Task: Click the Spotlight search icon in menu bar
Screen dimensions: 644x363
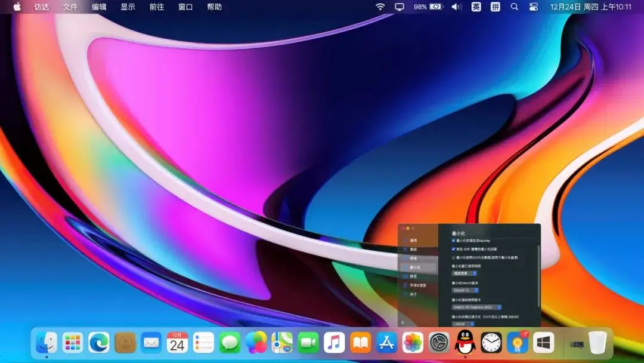Action: point(514,7)
